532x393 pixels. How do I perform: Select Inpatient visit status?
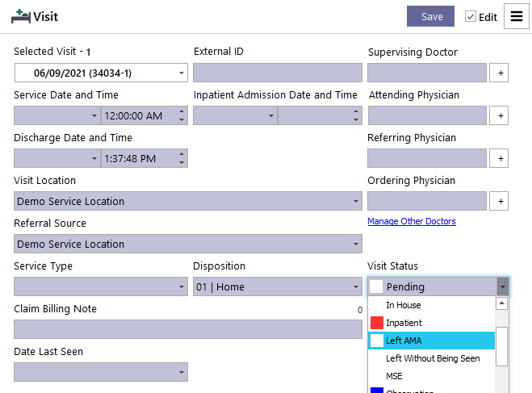431,323
